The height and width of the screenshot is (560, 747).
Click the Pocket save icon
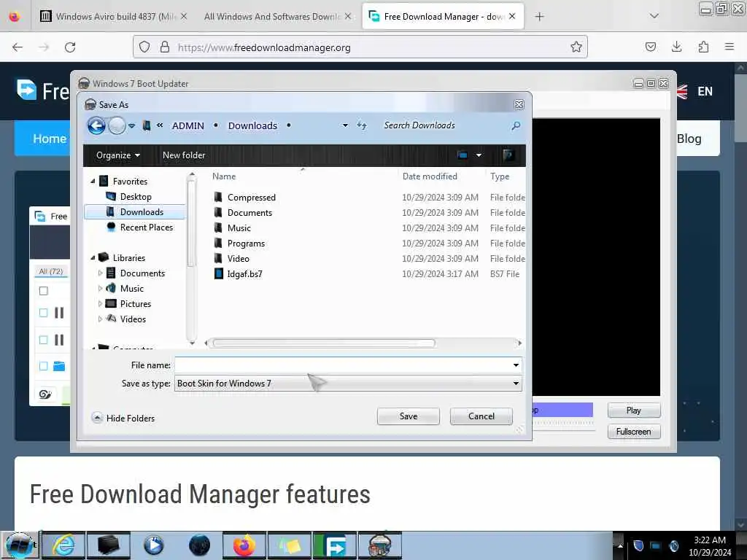(650, 47)
